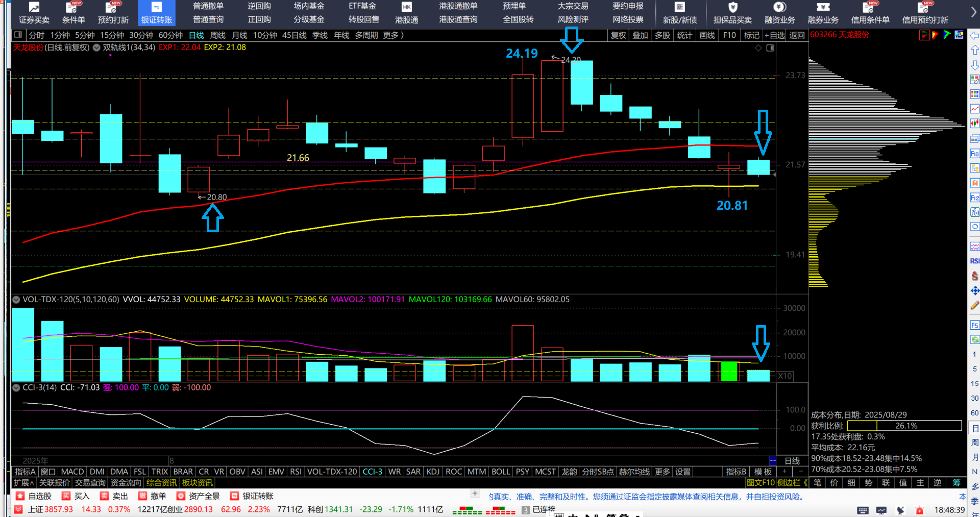The width and height of the screenshot is (980, 517).
Task: Open the 港股通 HK stock connect icon
Action: pos(407,13)
